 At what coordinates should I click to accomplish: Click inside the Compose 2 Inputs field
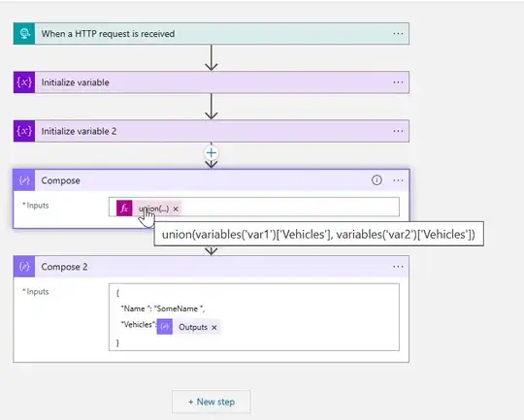pos(254,317)
